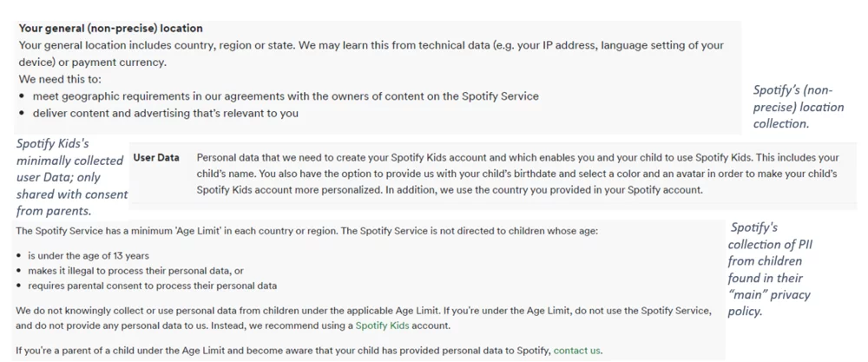Click the 'meet geographic requirements' bullet point
The height and width of the screenshot is (362, 868).
point(286,96)
